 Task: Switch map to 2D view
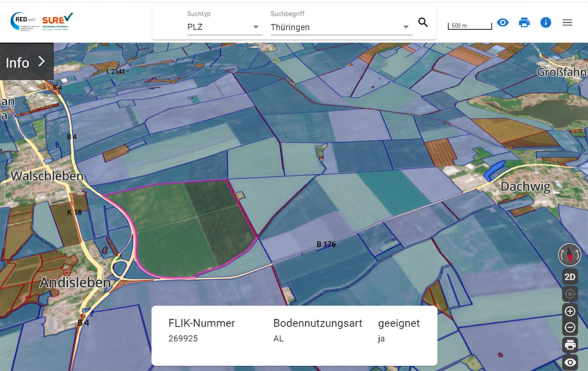pos(570,277)
